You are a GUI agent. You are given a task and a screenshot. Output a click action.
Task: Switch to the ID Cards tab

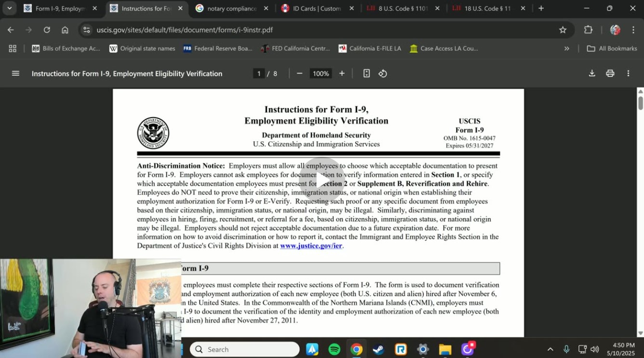pos(317,9)
